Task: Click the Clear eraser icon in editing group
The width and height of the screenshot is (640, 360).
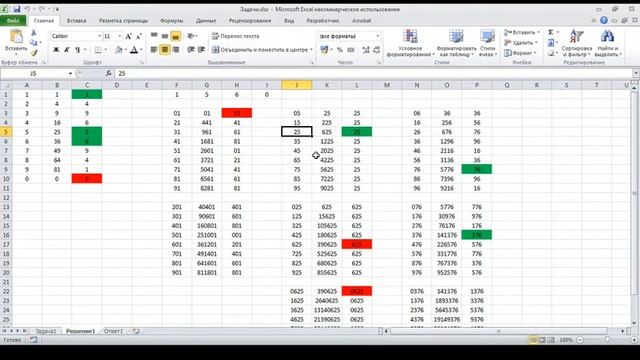Action: click(551, 53)
